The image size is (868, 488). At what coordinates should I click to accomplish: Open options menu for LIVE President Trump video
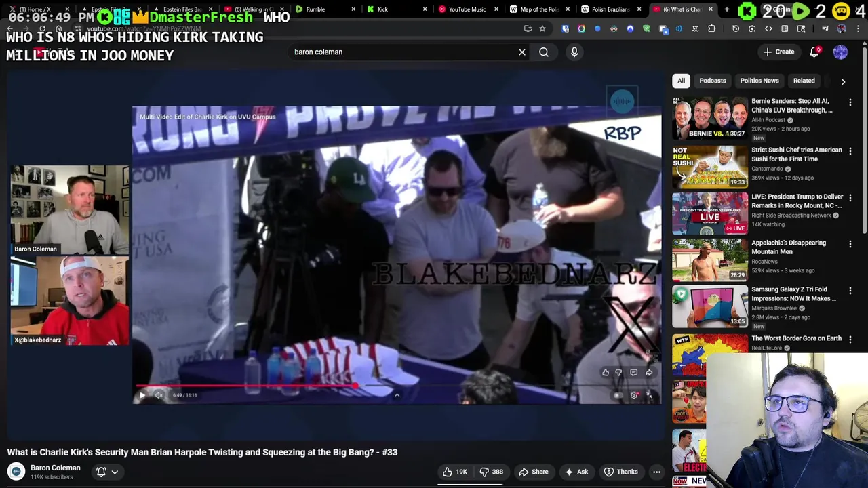pyautogui.click(x=850, y=197)
